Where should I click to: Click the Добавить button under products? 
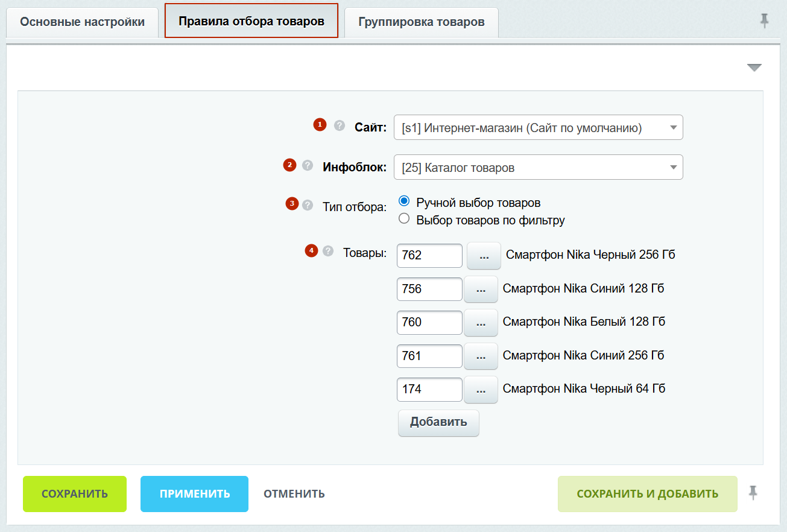(438, 422)
